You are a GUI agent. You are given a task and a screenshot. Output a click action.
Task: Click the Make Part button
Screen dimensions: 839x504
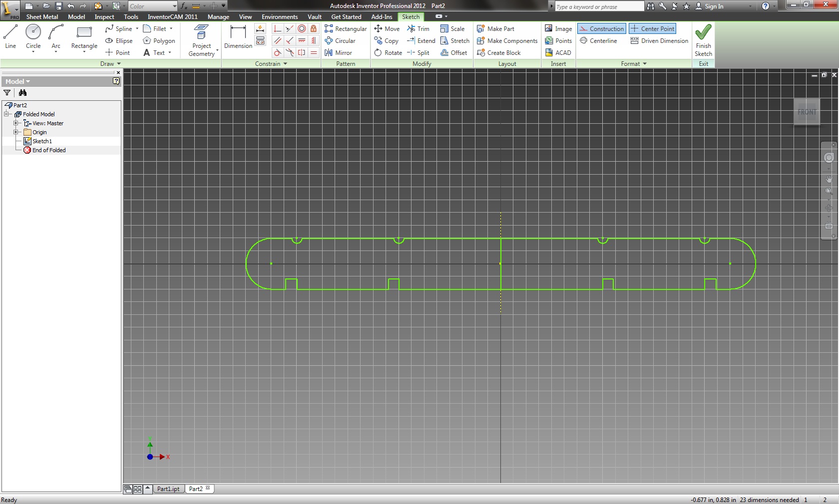[x=495, y=29]
